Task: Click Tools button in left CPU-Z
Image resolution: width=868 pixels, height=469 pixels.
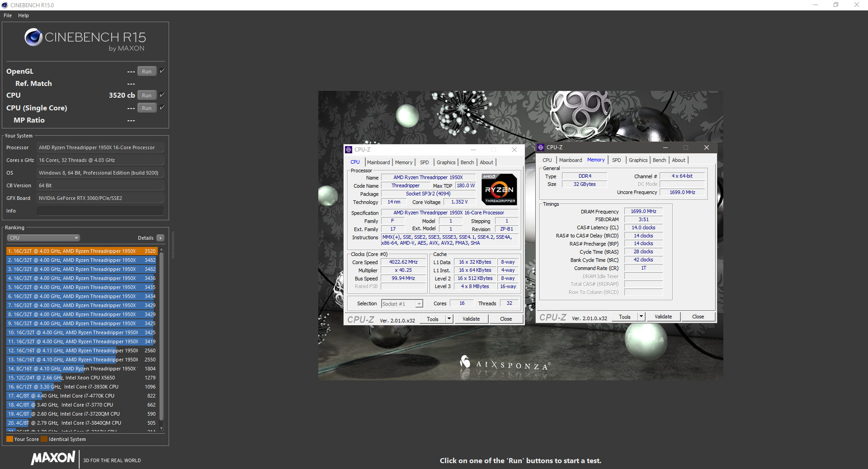Action: tap(433, 319)
